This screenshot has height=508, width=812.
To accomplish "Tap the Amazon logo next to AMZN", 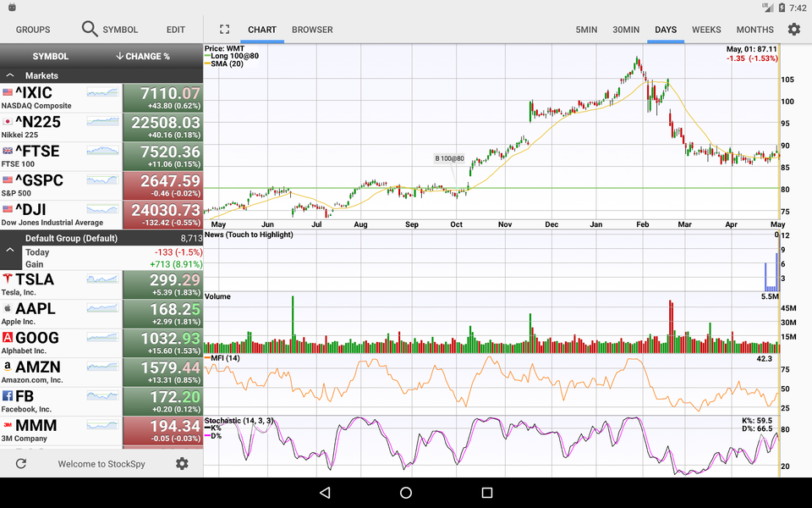I will (x=9, y=367).
